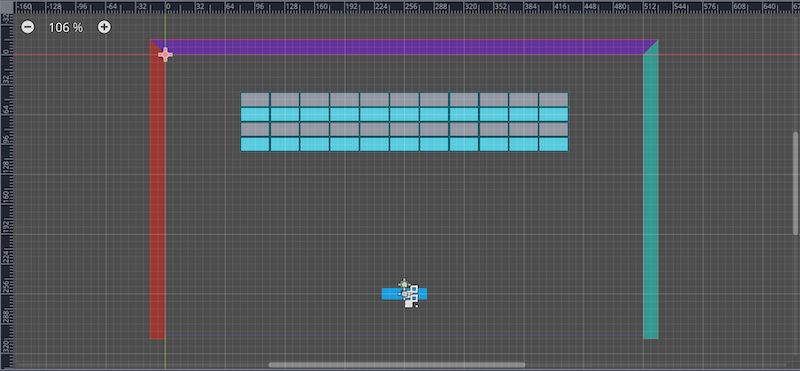Select first gray brick in top row
Screen dimensions: 800x371
point(255,100)
